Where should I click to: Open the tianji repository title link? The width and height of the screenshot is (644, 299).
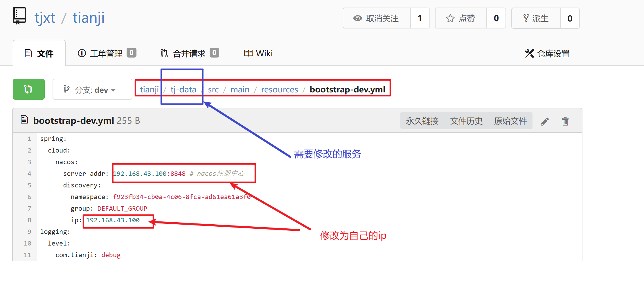[x=89, y=18]
